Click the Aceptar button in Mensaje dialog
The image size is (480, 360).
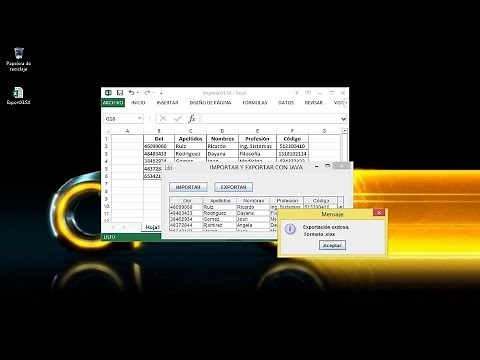pyautogui.click(x=332, y=245)
